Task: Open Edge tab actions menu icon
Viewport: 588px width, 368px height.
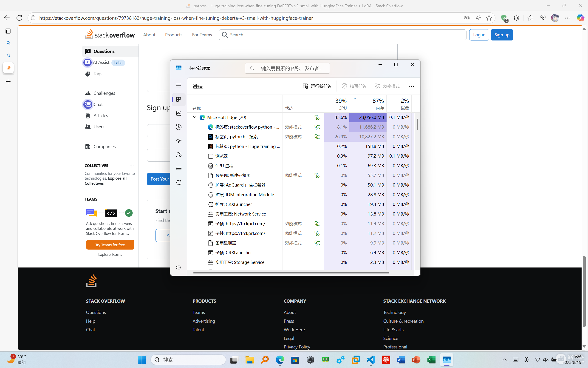Action: click(8, 31)
